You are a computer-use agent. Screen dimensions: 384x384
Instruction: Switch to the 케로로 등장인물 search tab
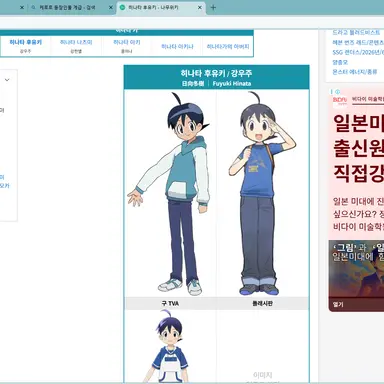click(67, 7)
